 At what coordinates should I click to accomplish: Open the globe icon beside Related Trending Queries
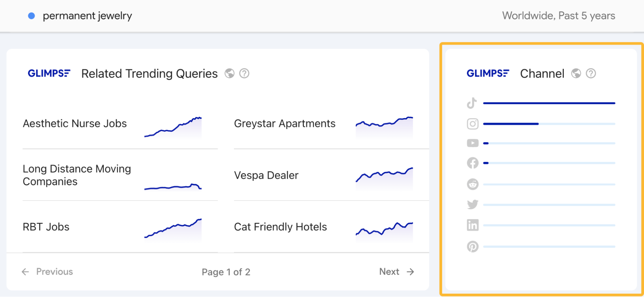tap(229, 73)
